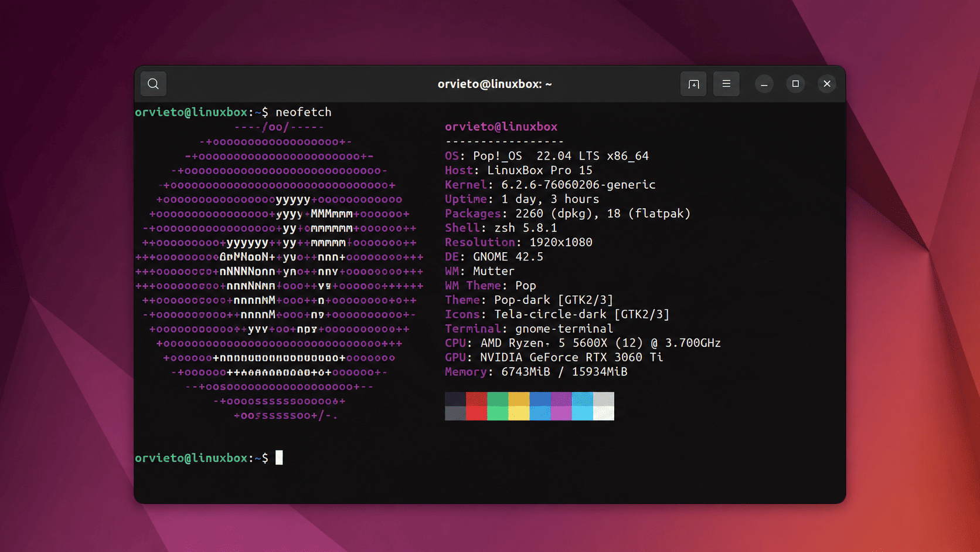980x552 pixels.
Task: Click the WM Theme value 'Pop'
Action: pyautogui.click(x=526, y=286)
